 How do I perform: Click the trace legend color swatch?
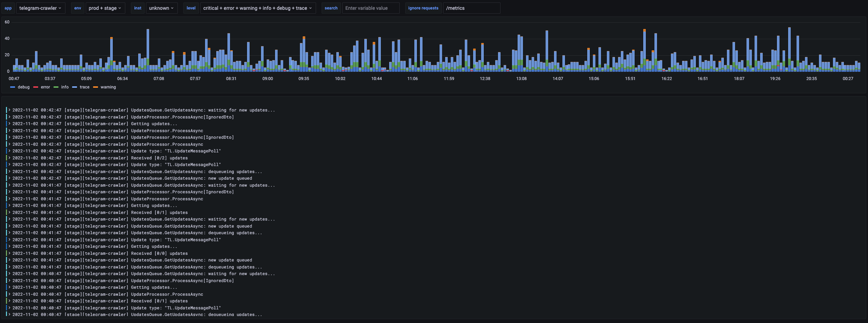pyautogui.click(x=75, y=87)
